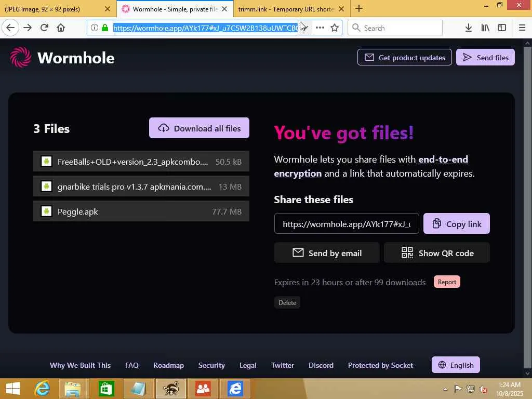Screen dimensions: 532x399
Task: Select the gnarbike trials pro file row
Action: coord(141,187)
